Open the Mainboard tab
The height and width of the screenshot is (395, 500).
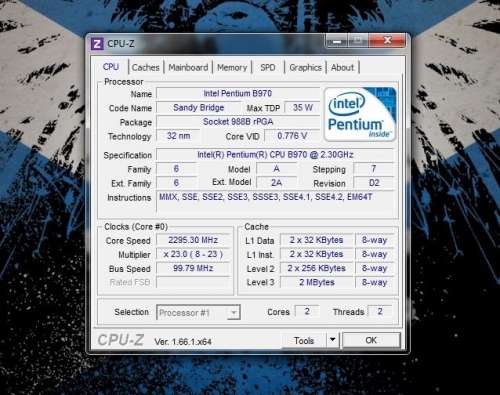[x=188, y=68]
